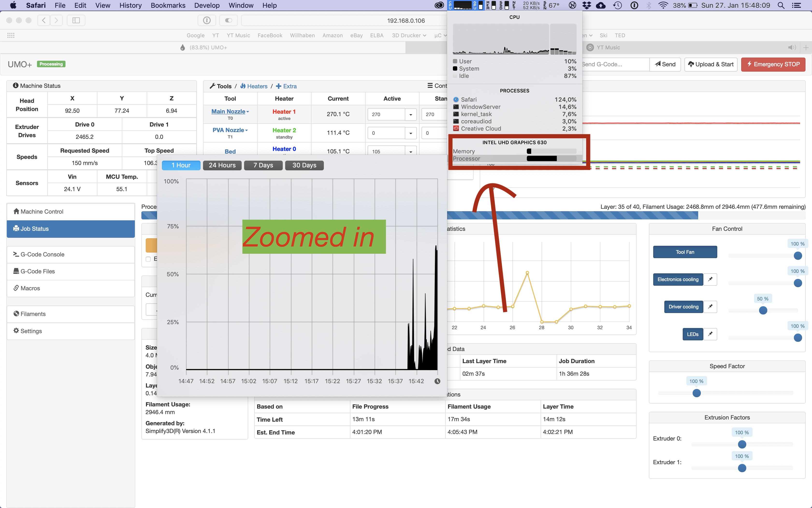Expand the PVA Nozzle tool dropdown
This screenshot has width=812, height=508.
pos(230,130)
